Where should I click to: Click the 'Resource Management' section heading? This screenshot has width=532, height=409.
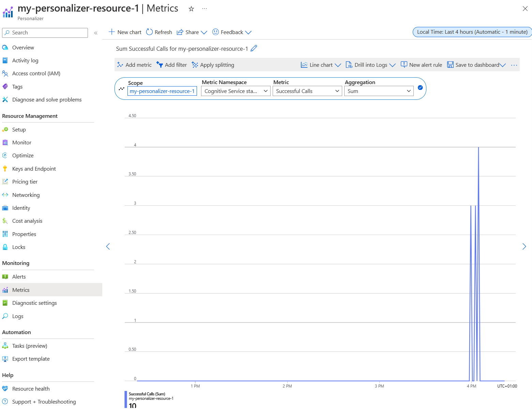click(30, 116)
